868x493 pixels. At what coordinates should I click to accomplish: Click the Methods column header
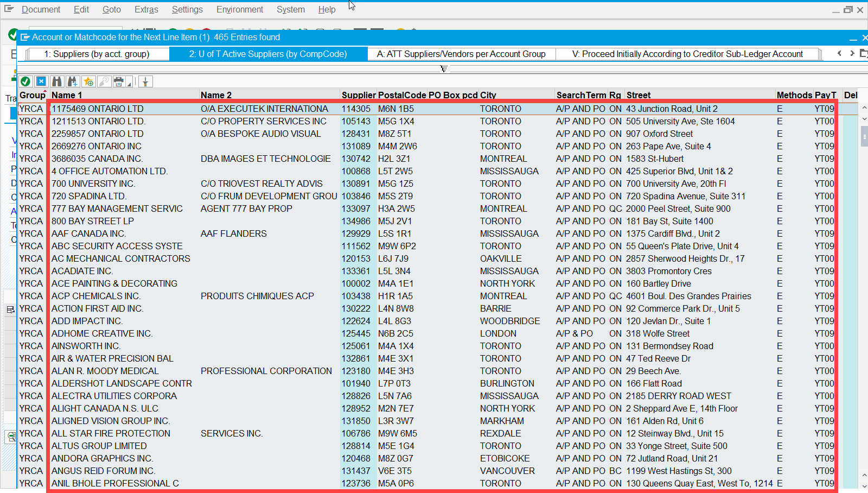point(794,95)
